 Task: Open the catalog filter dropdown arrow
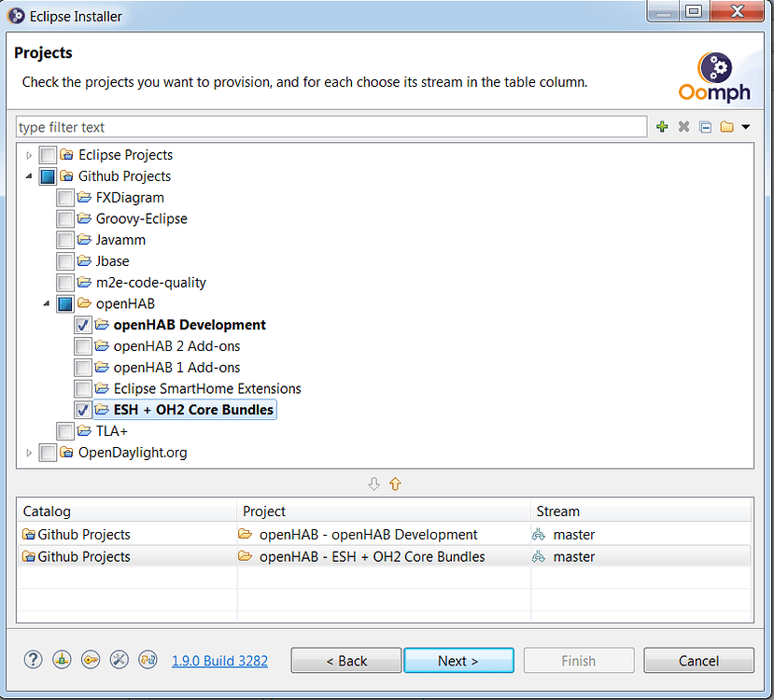pos(745,126)
